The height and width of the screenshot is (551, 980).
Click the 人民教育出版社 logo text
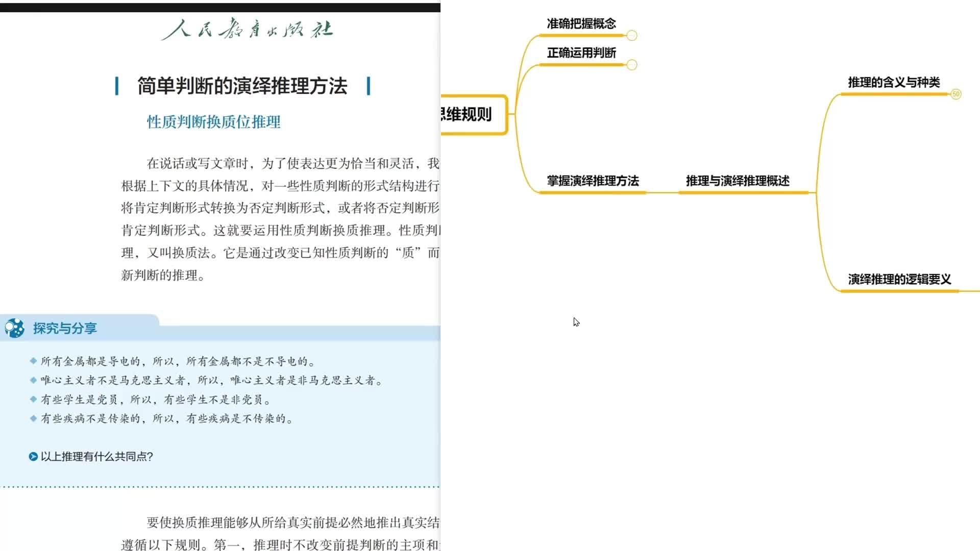click(247, 29)
